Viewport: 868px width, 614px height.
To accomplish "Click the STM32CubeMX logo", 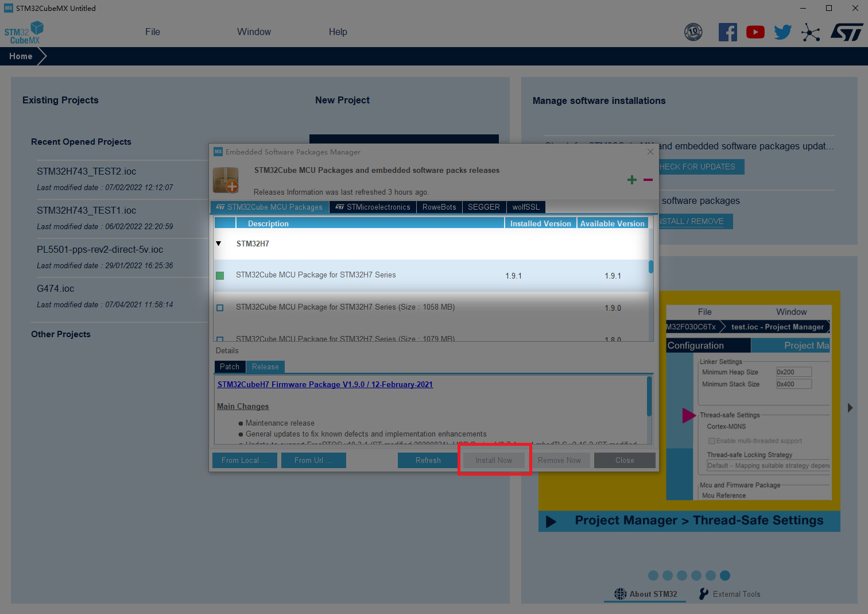I will [x=24, y=33].
